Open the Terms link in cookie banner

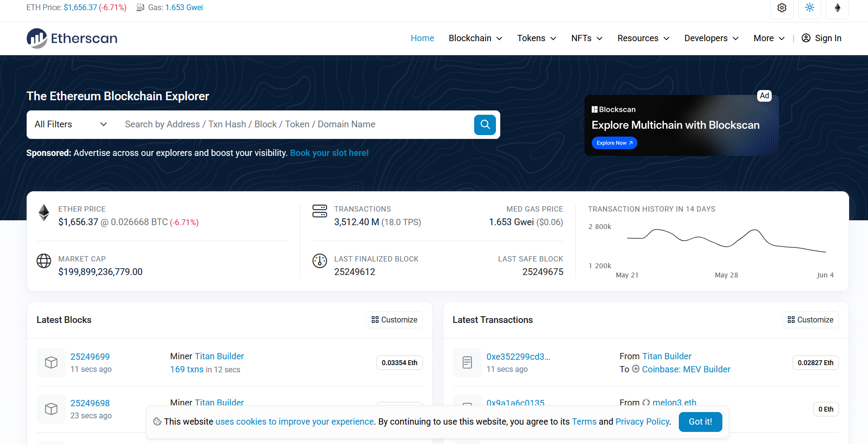point(584,422)
